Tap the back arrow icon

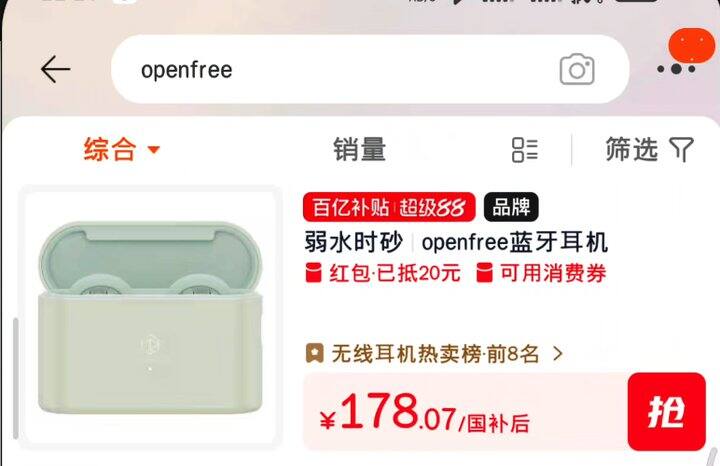point(56,69)
